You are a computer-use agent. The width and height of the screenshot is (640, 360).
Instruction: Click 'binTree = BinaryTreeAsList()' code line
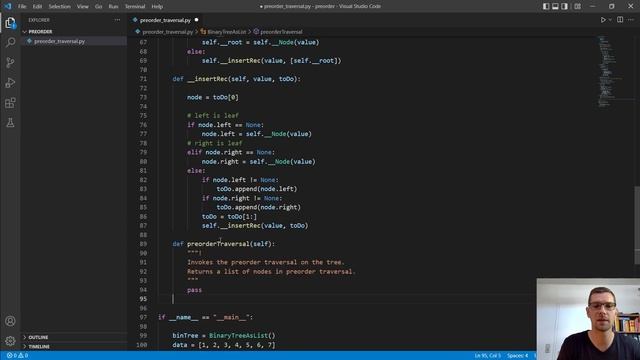tap(224, 336)
